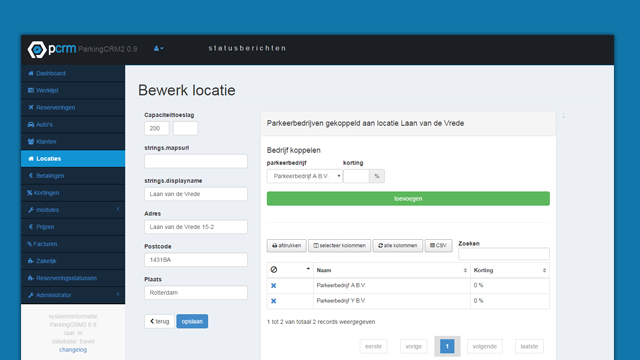Export table with CSV button
The image size is (640, 360).
[x=438, y=246]
